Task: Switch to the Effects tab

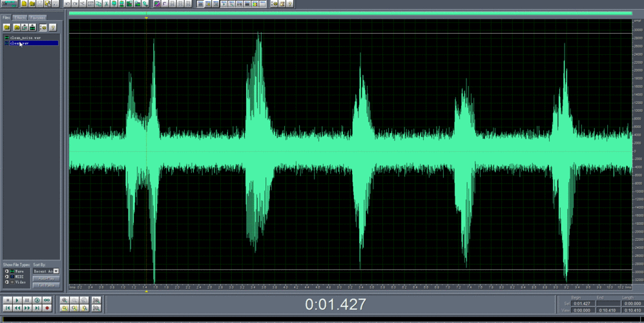Action: pos(21,17)
